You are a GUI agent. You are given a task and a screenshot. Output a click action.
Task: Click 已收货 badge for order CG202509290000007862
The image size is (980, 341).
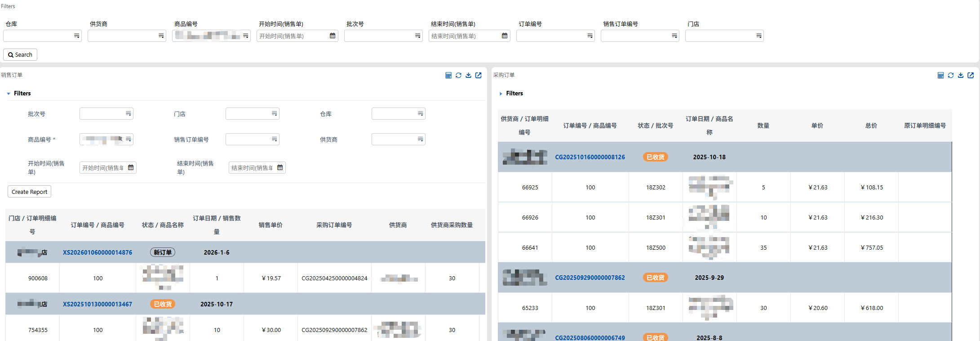(656, 278)
